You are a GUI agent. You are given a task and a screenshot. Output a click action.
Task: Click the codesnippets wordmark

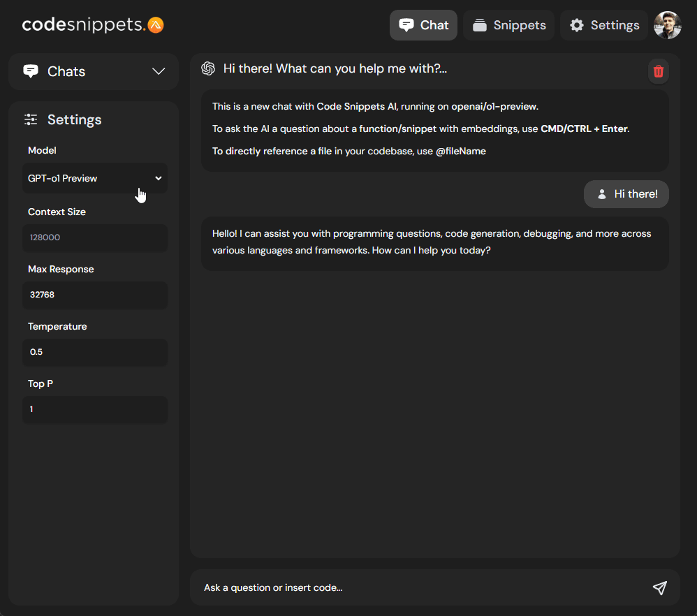pos(84,25)
